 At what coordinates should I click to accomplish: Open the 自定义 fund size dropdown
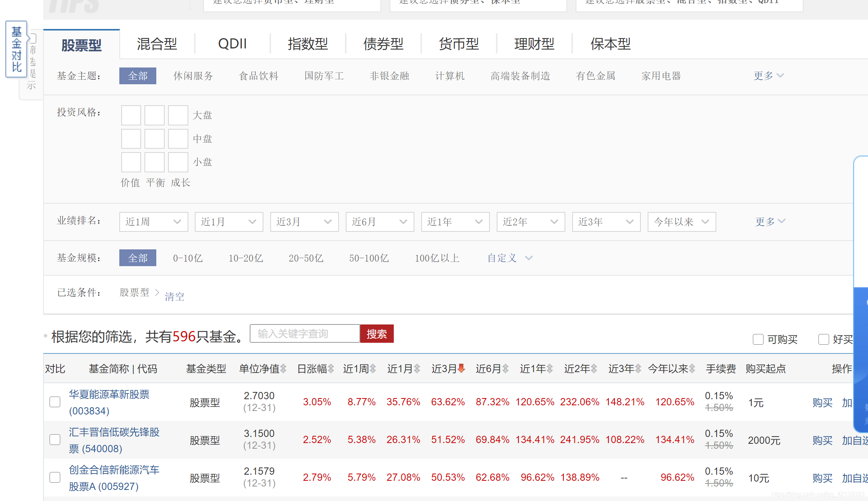tap(510, 258)
